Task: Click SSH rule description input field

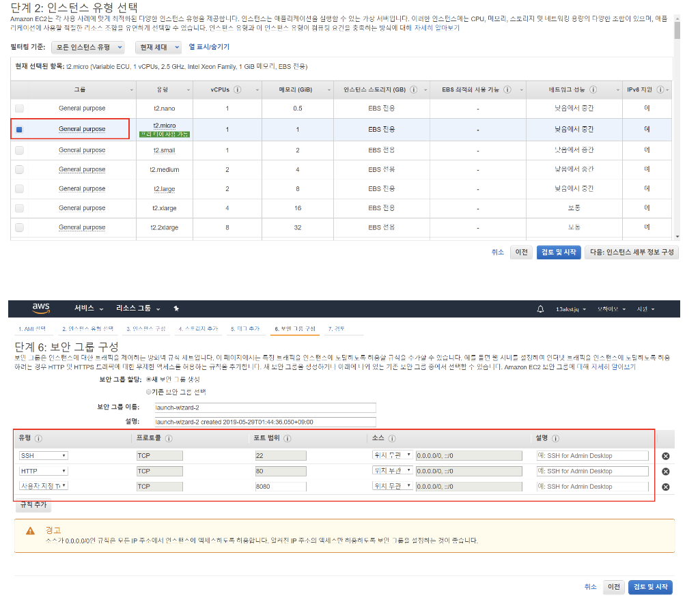Action: 592,456
